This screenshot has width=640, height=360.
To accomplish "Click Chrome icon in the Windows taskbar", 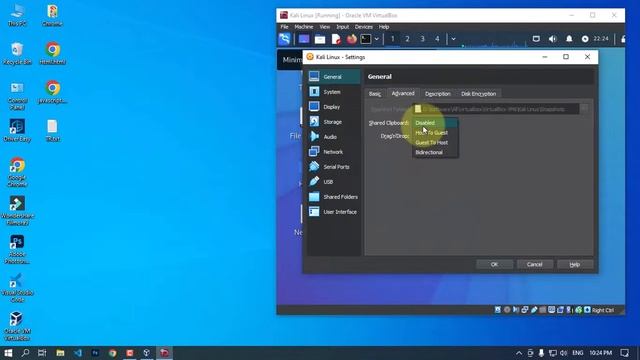I will tap(113, 353).
